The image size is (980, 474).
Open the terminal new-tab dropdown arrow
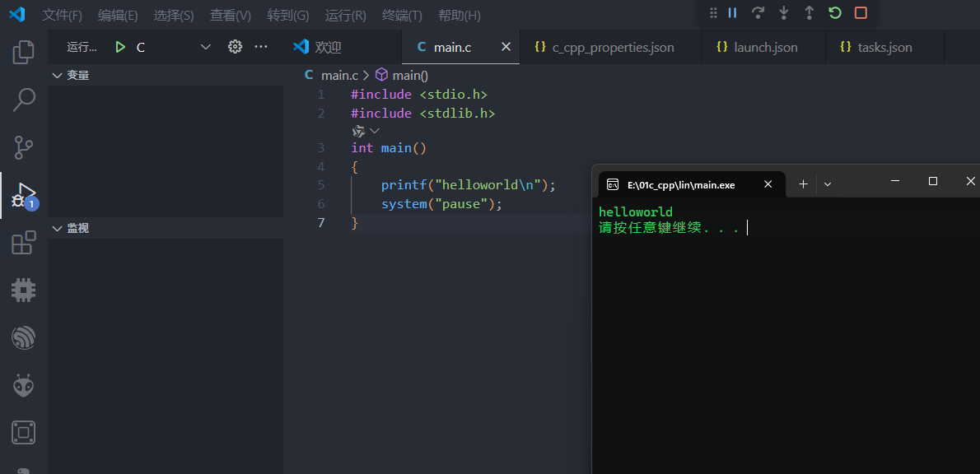tap(828, 184)
